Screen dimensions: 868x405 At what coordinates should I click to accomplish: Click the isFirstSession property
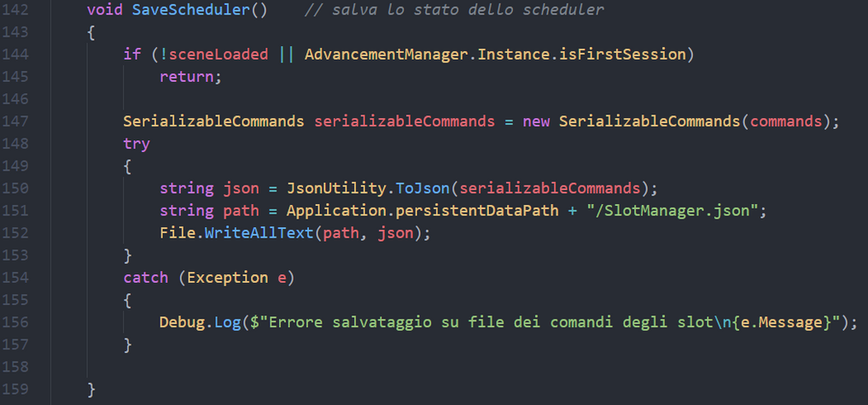point(622,55)
